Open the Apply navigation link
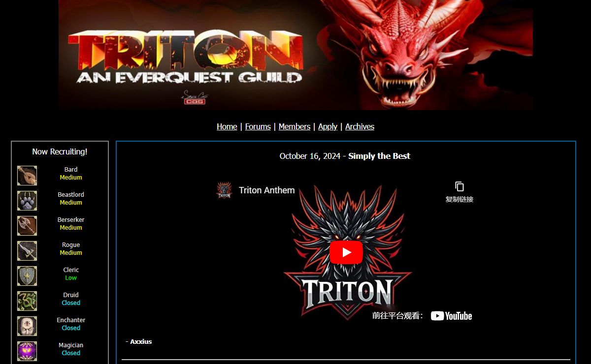 click(x=328, y=126)
